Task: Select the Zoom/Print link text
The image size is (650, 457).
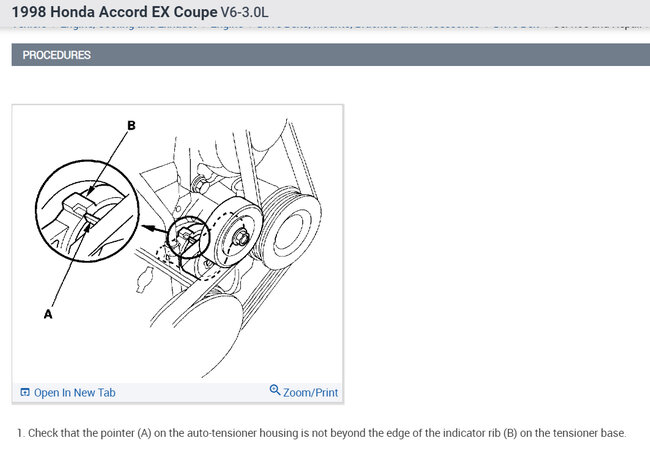Action: pos(310,392)
